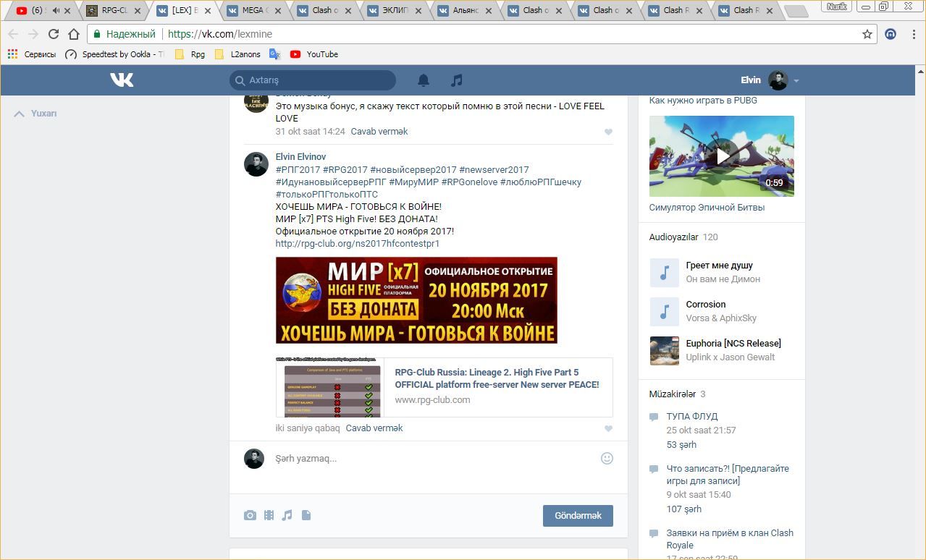Open the Как нужно играть в PUBG video link

tap(703, 101)
